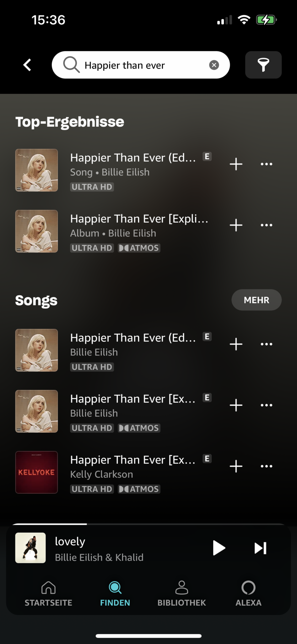Tap the search field containing Happier than ever
Viewport: 297px width, 644px height.
[x=141, y=65]
